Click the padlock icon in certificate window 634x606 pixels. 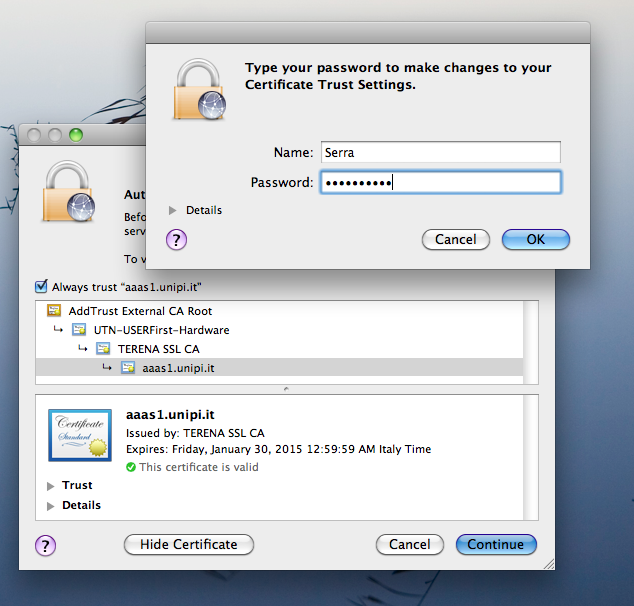pos(68,191)
